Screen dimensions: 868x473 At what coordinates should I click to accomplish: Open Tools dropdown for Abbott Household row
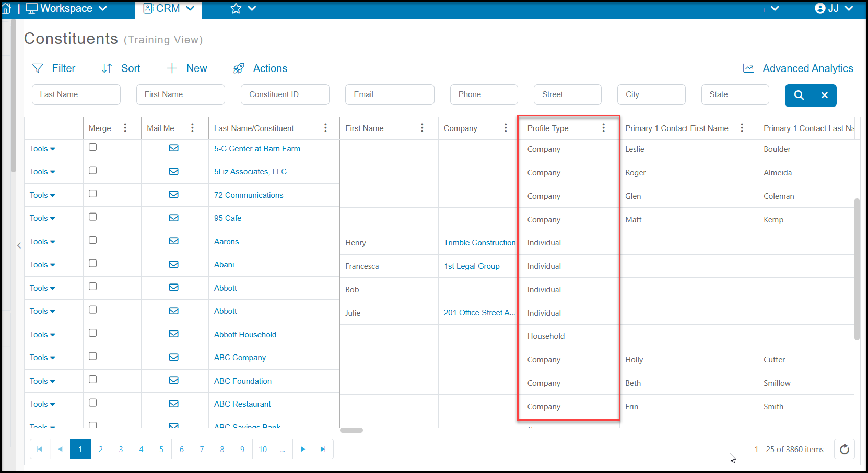pos(42,335)
